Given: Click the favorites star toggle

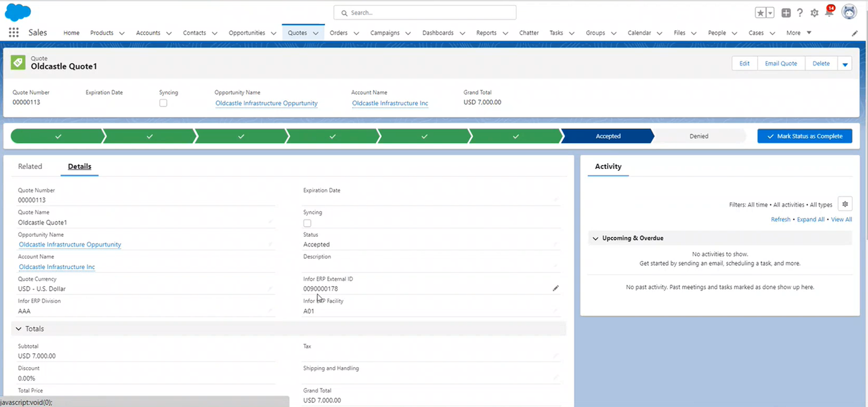Looking at the screenshot, I should 760,12.
